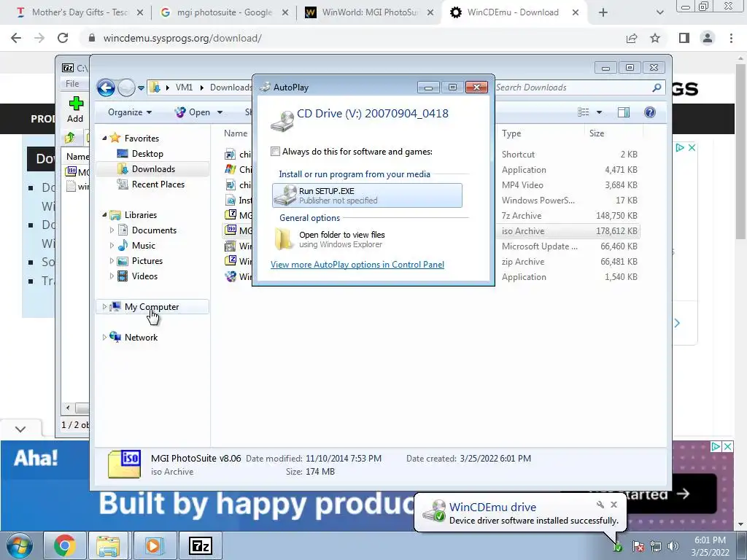Select the 7z Archive 148,750 KB row
This screenshot has width=747, height=560.
[x=431, y=216]
